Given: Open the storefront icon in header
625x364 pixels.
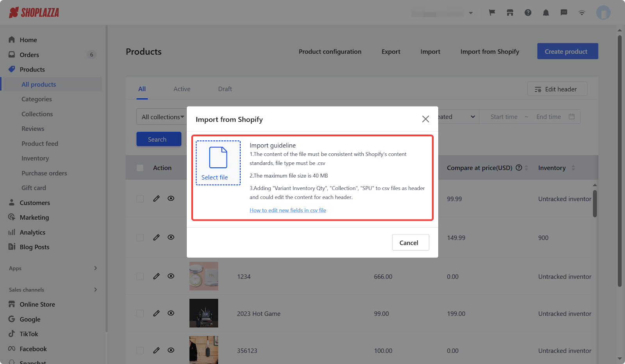Looking at the screenshot, I should coord(510,12).
